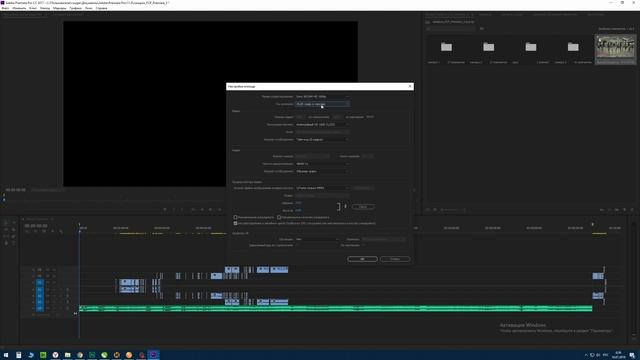Viewport: 640px width, 360px height.
Task: Click the Premiere Pro taskbar icon
Action: coord(153,355)
